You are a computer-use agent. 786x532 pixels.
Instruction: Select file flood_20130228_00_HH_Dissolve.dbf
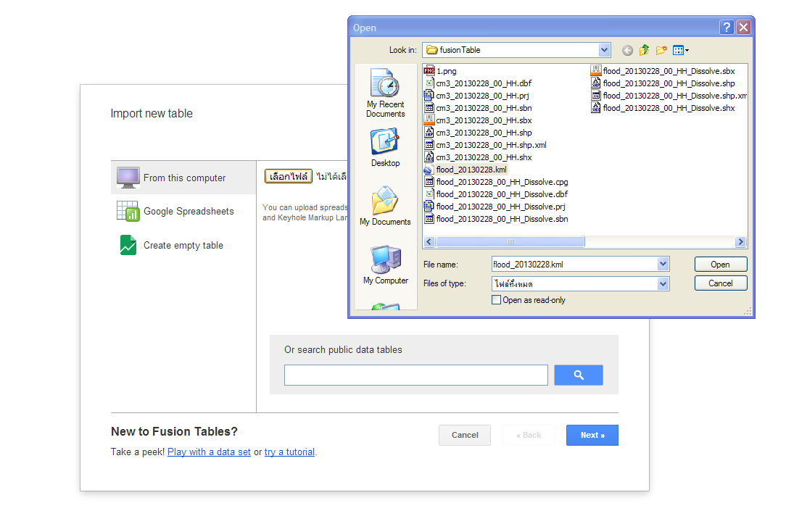496,194
